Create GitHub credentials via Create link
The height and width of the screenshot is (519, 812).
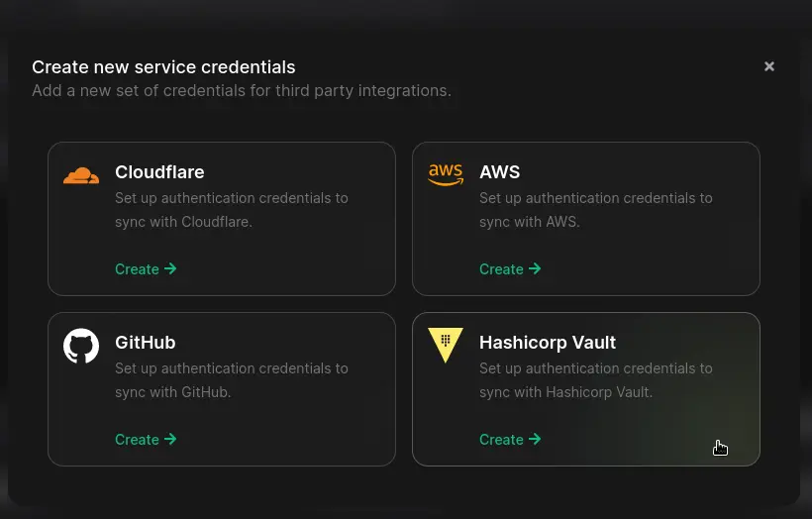(x=138, y=440)
